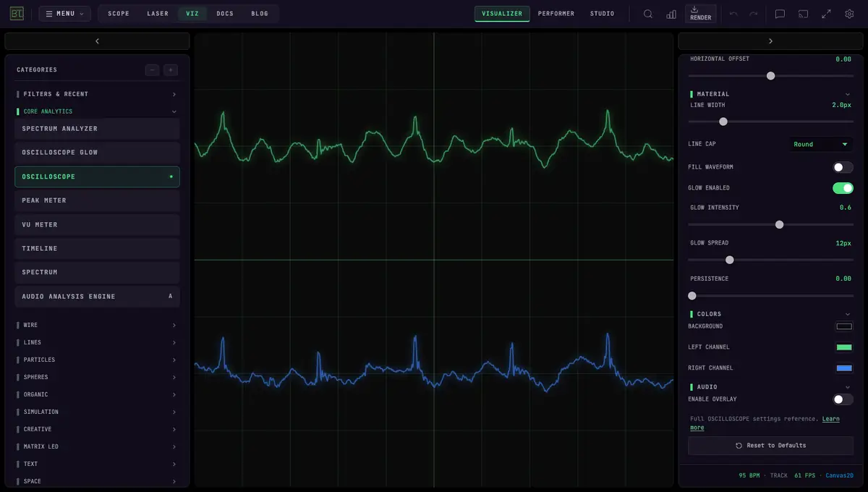This screenshot has height=492, width=868.
Task: Toggle Enable Overlay switch
Action: [843, 399]
